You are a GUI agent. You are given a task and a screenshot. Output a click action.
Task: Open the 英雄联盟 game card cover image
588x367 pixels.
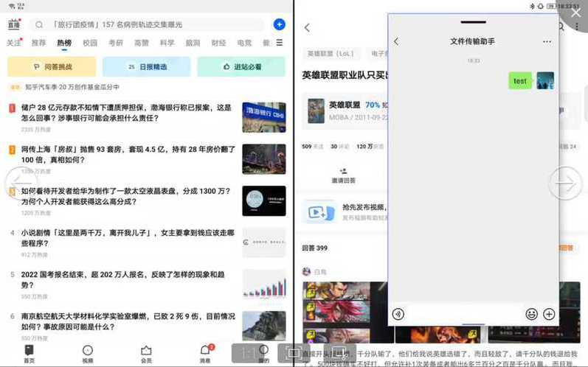click(316, 111)
